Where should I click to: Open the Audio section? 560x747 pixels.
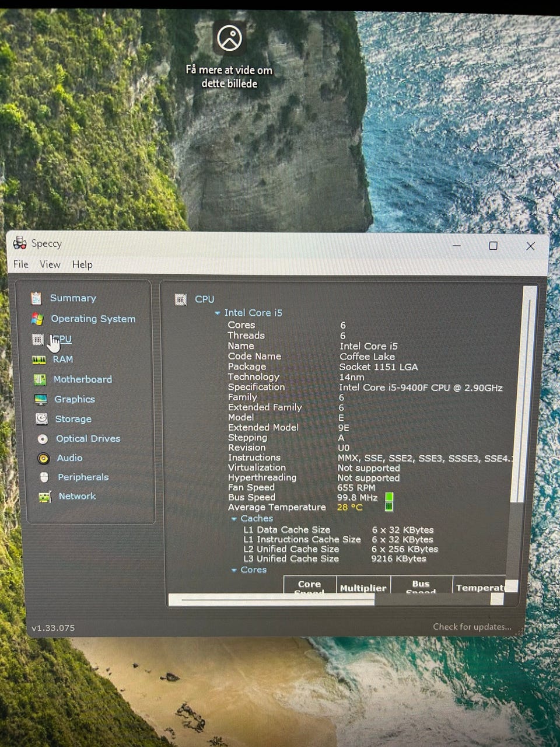click(x=69, y=458)
